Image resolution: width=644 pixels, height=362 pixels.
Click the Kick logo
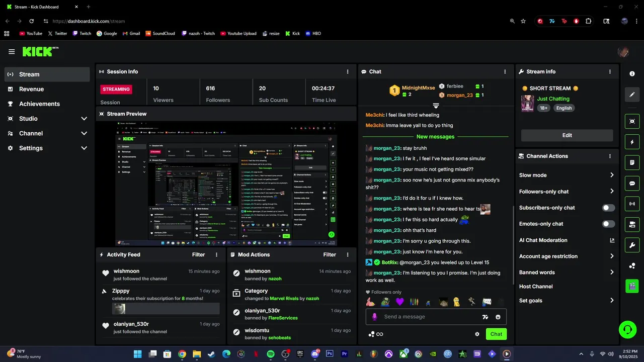(40, 51)
